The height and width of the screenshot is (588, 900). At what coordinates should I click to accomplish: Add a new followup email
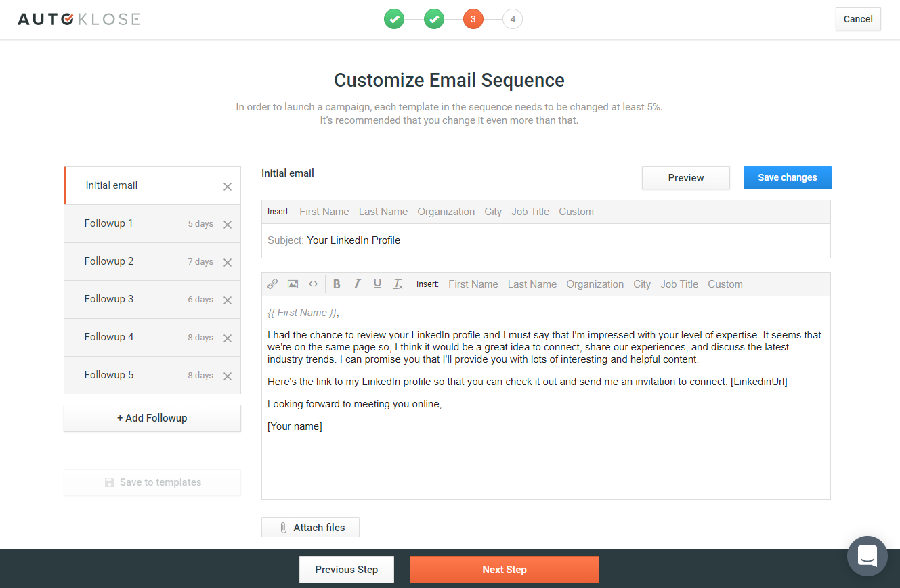coord(152,418)
